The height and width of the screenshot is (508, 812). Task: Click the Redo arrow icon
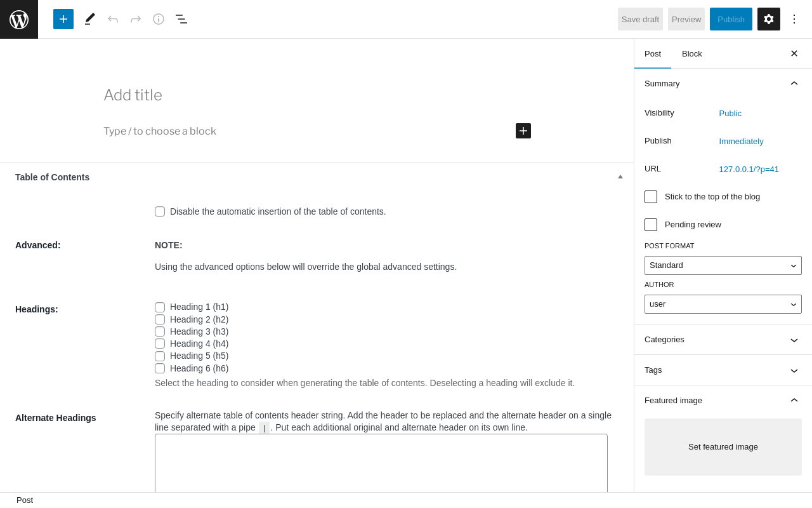(136, 19)
